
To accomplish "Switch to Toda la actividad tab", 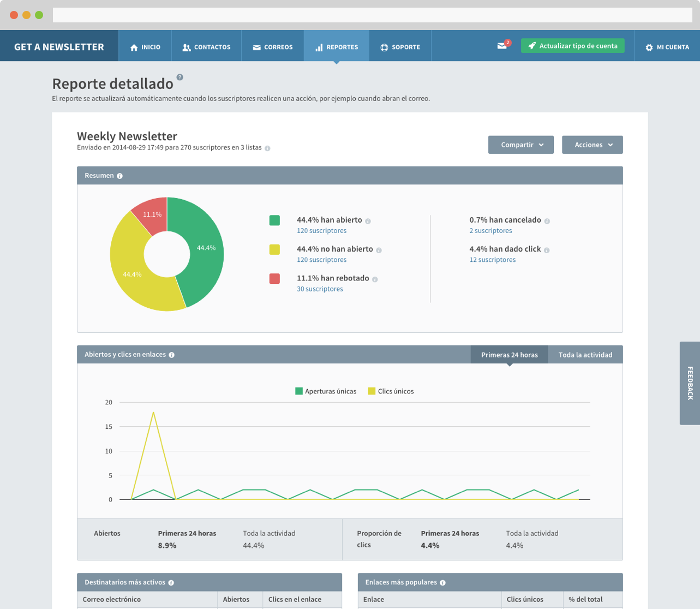I will click(585, 355).
